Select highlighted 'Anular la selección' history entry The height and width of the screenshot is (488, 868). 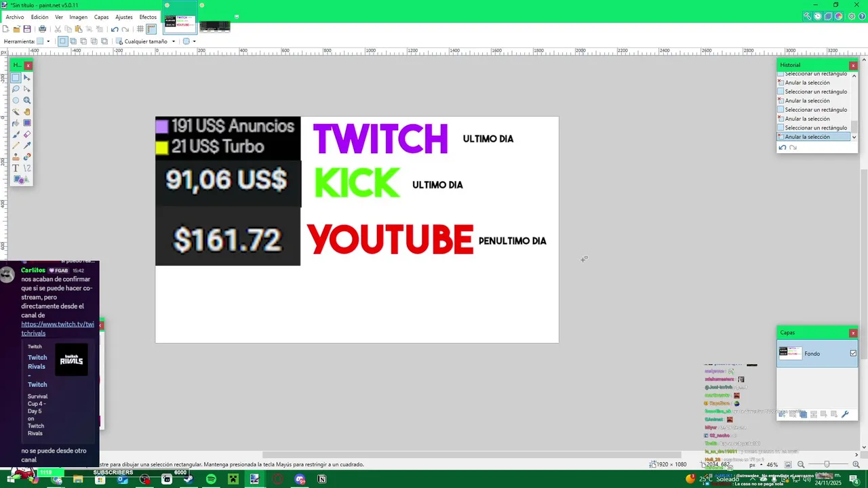coord(814,137)
